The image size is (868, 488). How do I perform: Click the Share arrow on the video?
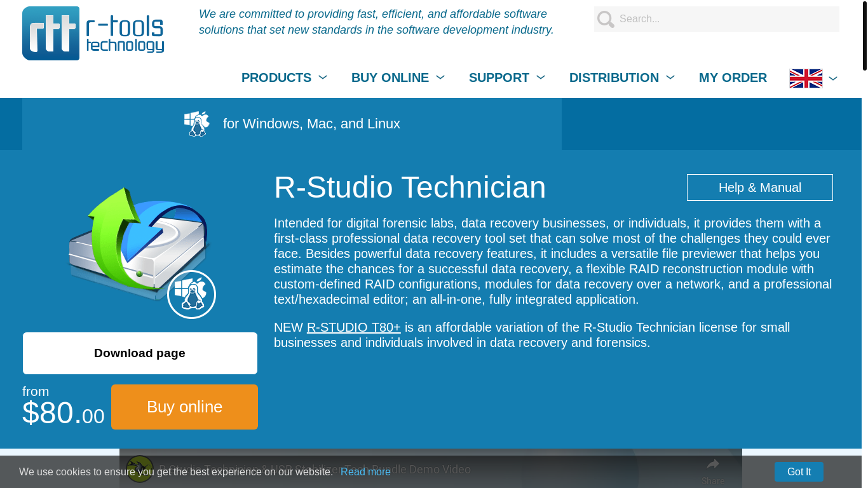coord(713,464)
